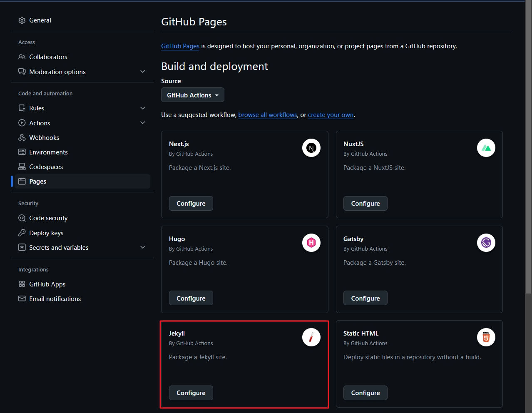Expand the Actions section chevron
The width and height of the screenshot is (532, 413).
point(143,123)
